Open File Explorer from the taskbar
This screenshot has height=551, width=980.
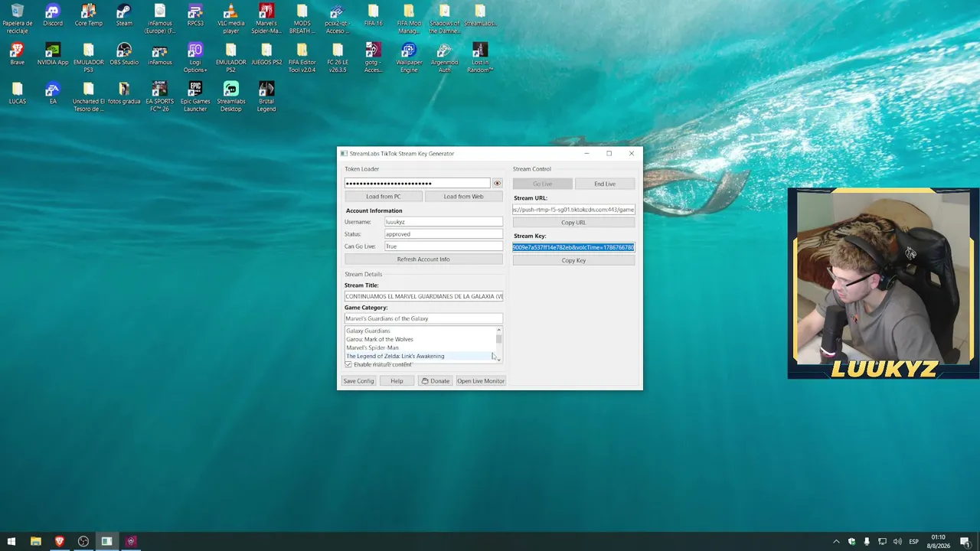coord(35,542)
